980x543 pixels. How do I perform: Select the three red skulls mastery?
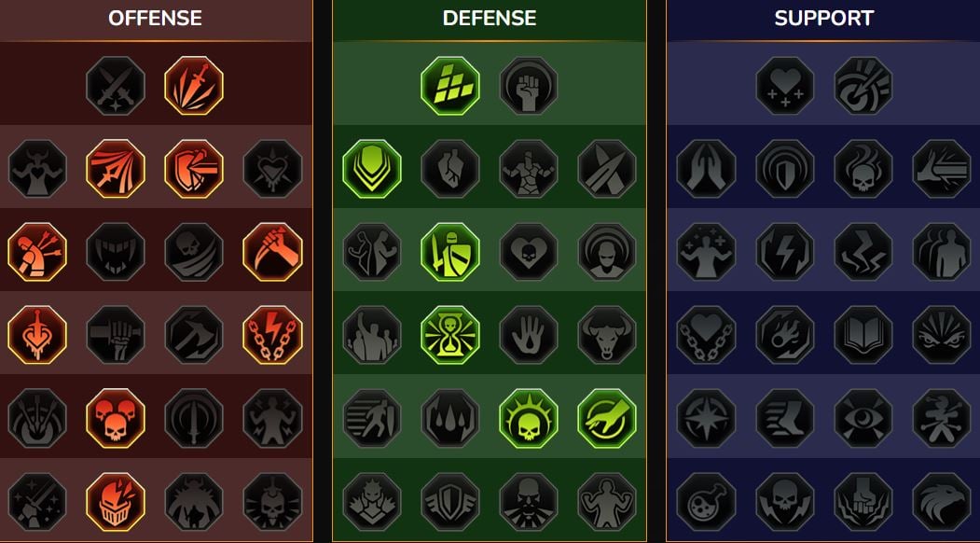tap(116, 418)
